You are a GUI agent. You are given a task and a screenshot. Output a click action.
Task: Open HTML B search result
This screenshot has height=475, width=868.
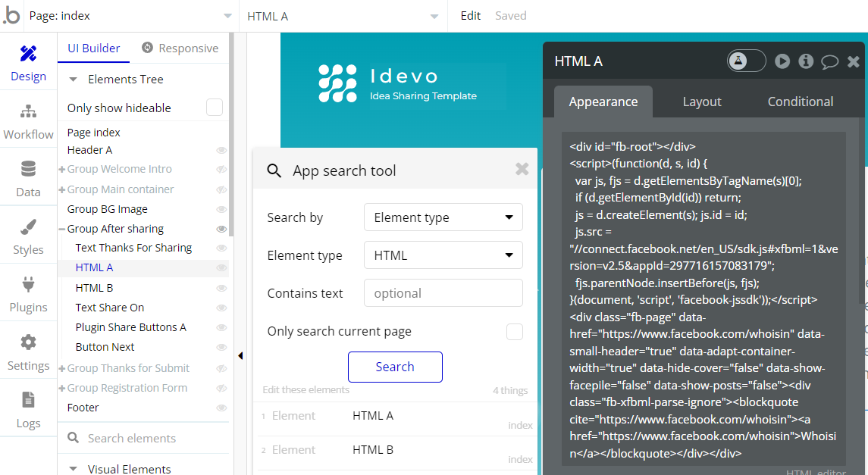point(395,453)
